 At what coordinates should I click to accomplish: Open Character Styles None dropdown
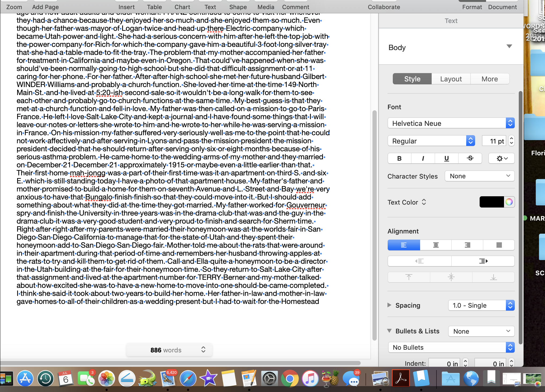click(479, 176)
